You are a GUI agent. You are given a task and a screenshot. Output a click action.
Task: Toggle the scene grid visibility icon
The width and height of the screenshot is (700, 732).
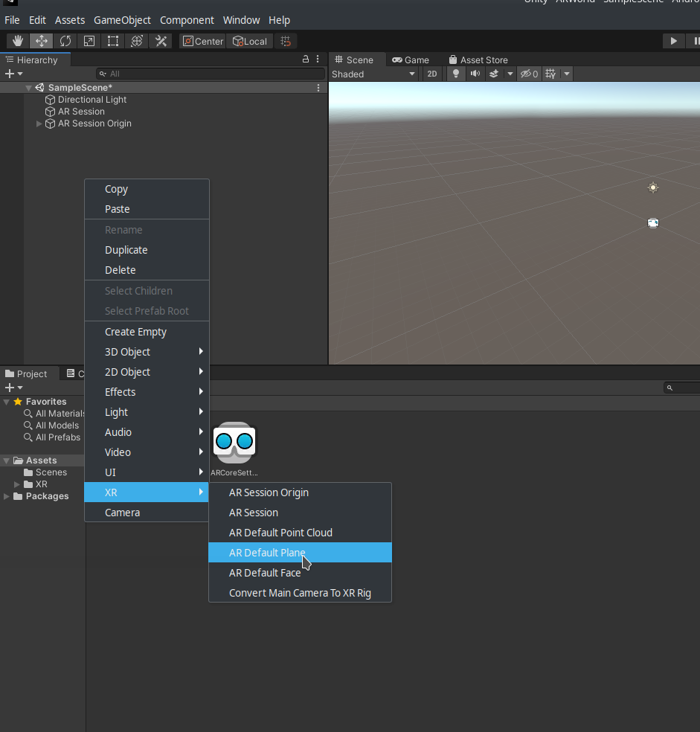click(550, 74)
